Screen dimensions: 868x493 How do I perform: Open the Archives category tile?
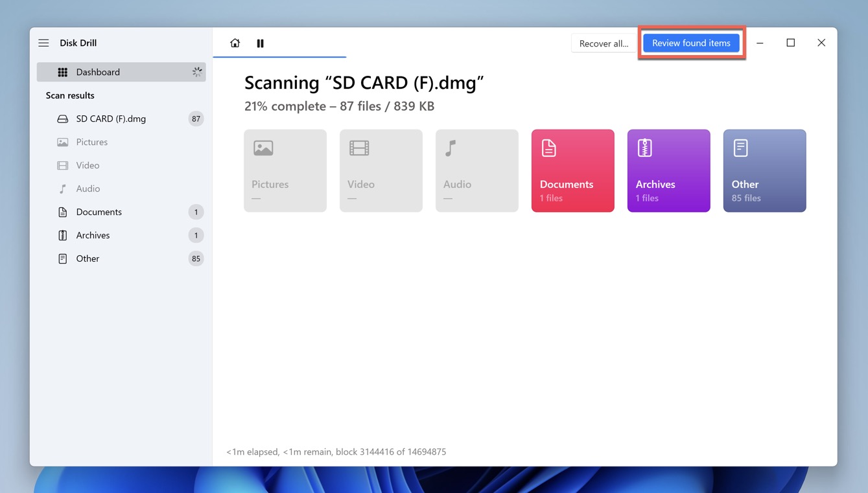(669, 171)
